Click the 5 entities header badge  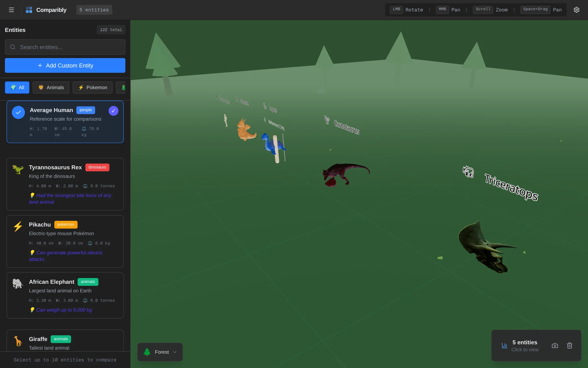94,10
